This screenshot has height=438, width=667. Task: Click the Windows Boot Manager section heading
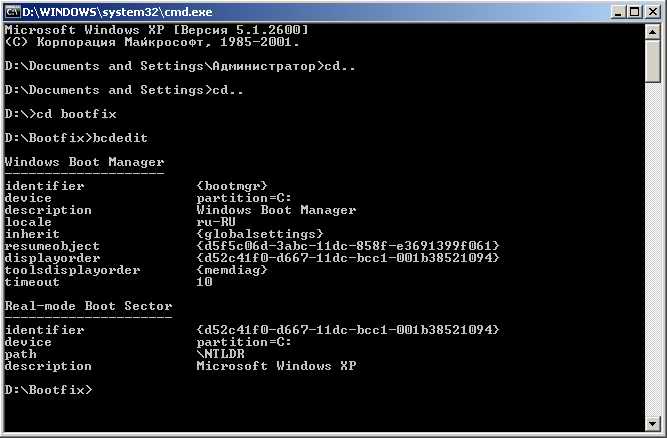click(x=84, y=162)
